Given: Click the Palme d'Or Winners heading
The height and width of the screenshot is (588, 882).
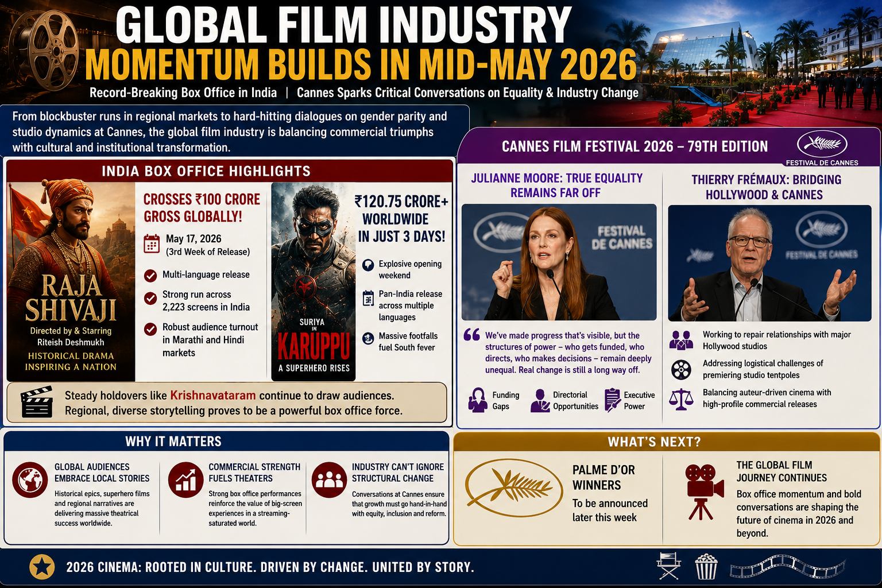Looking at the screenshot, I should [604, 478].
